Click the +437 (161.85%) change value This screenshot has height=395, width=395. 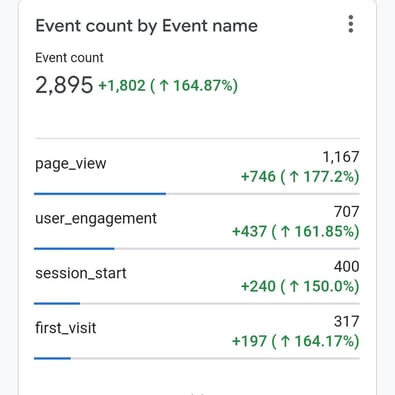[x=296, y=231]
